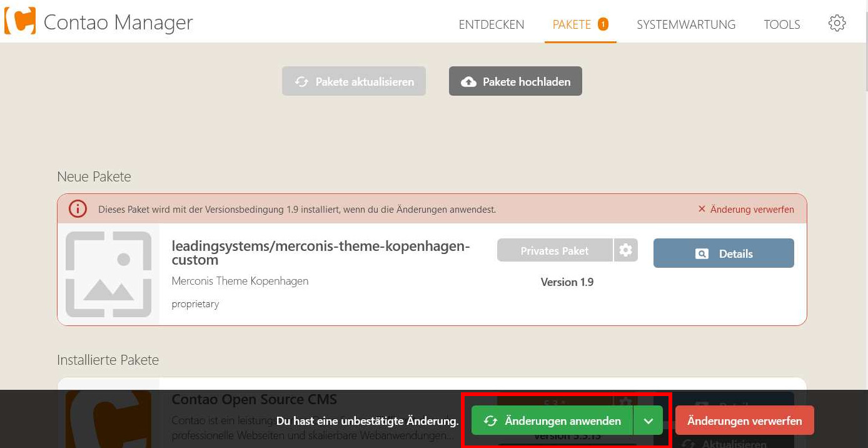Select the Pakete tab
Viewport: 868px width, 448px height.
point(572,24)
